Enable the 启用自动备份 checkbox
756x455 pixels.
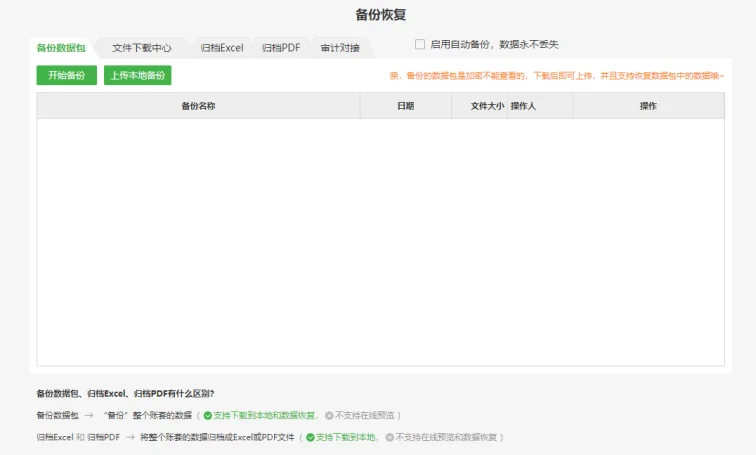420,44
